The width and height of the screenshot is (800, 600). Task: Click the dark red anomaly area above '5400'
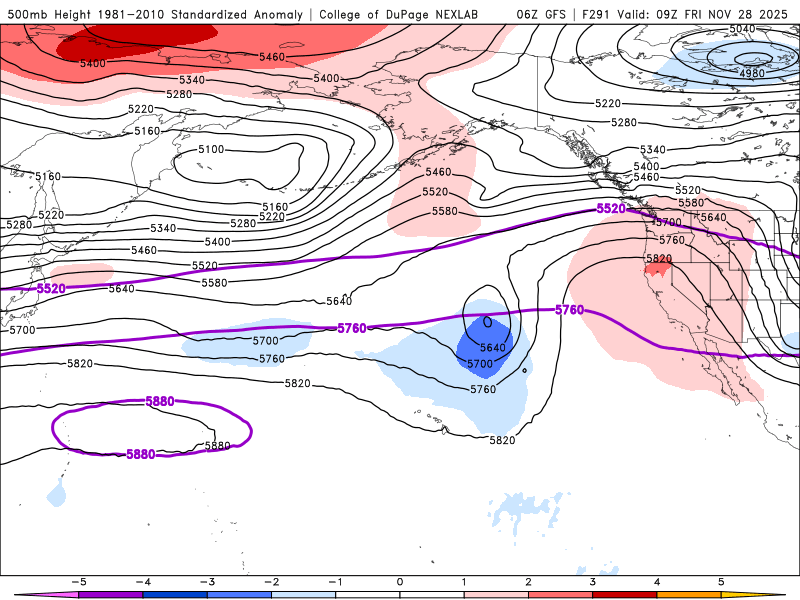coord(138,41)
